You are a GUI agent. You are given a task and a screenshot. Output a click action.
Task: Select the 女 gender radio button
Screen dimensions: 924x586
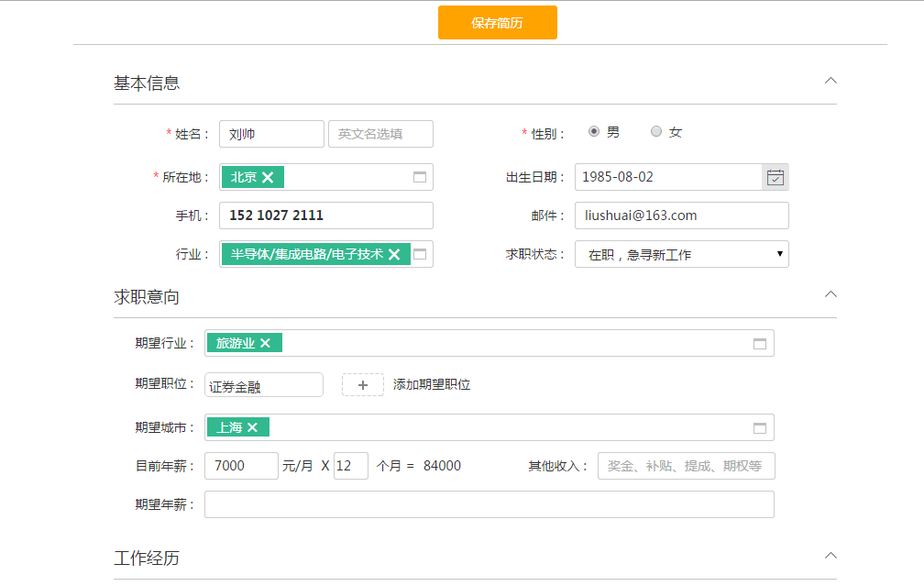click(656, 132)
